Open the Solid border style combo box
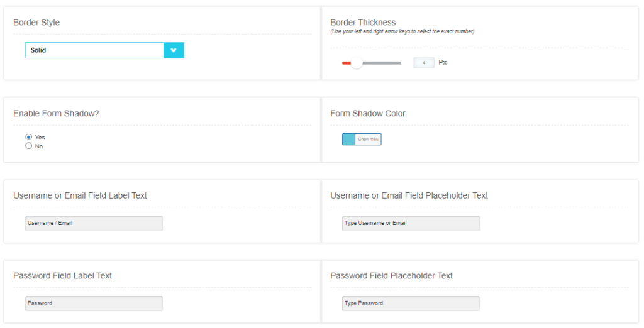Image resolution: width=644 pixels, height=328 pixels. tap(104, 50)
